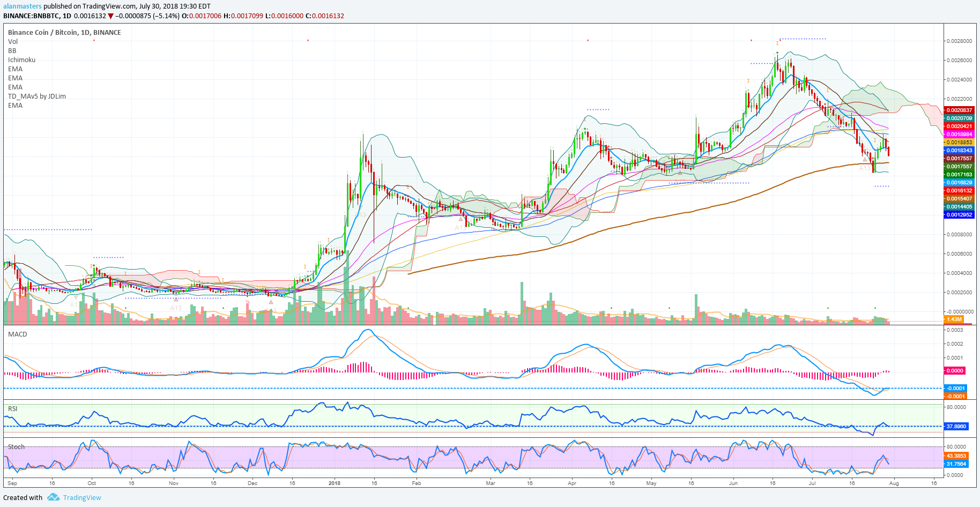Click the MACD pane label
The height and width of the screenshot is (507, 980).
coord(18,334)
